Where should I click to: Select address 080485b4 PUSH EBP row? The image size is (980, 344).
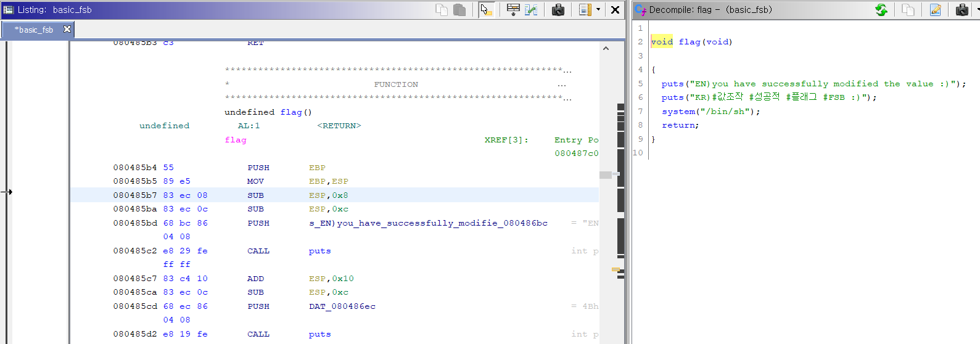pos(334,168)
